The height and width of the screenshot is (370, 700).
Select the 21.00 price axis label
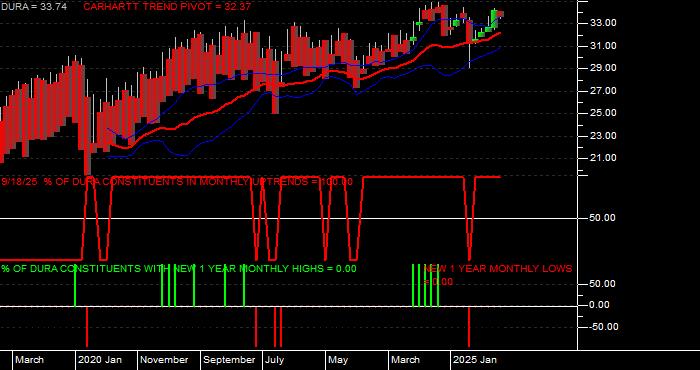604,158
